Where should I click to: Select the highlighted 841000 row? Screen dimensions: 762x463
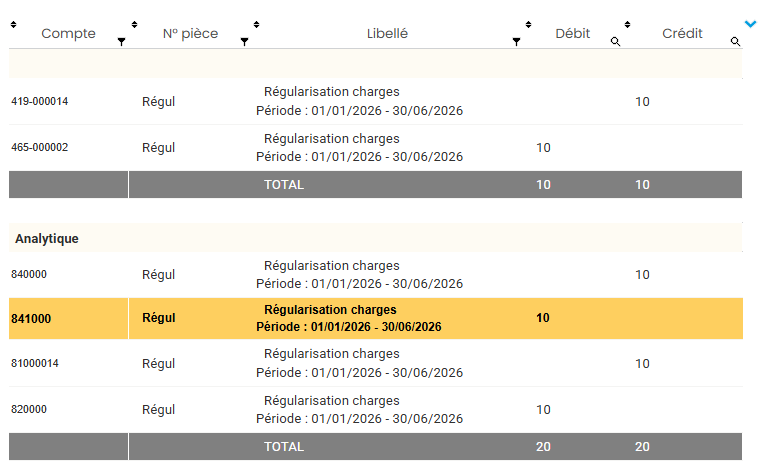pyautogui.click(x=376, y=318)
